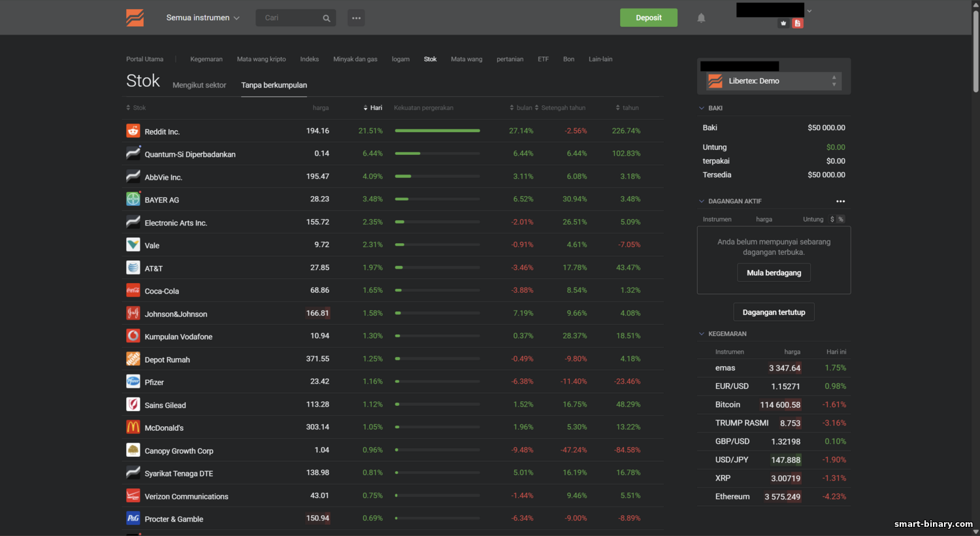Screen dimensions: 980x536
Task: Select the Ethereum favourite row
Action: click(774, 497)
